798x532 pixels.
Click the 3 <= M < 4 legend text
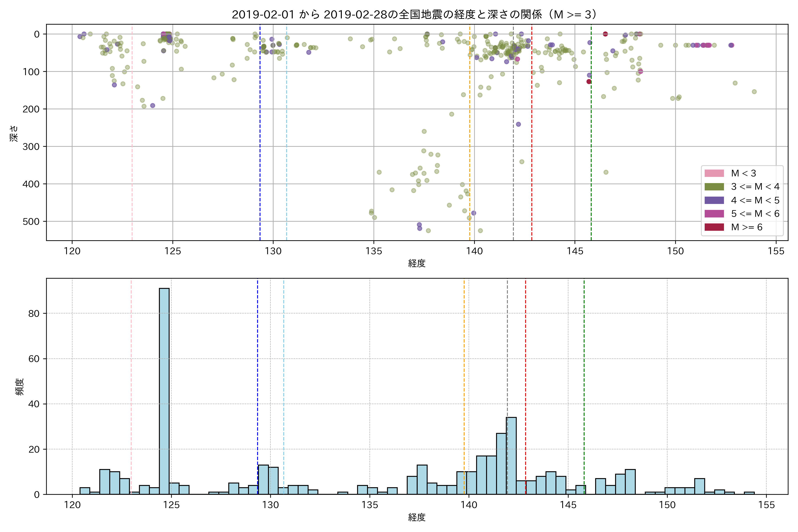point(755,187)
